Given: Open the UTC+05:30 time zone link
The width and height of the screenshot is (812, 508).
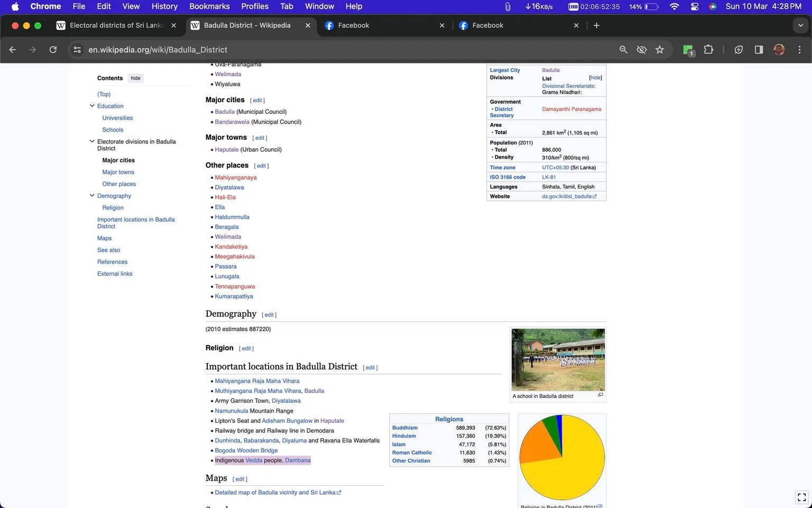Looking at the screenshot, I should [556, 168].
